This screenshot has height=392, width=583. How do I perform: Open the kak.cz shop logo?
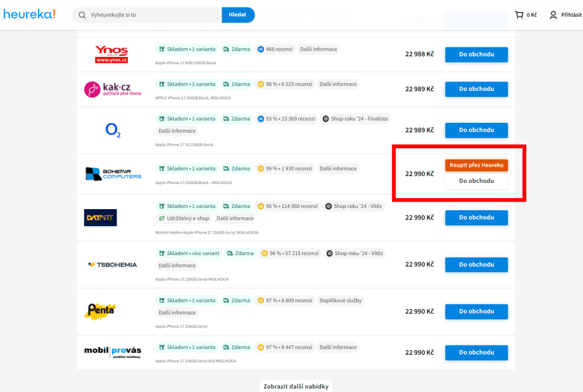(111, 89)
